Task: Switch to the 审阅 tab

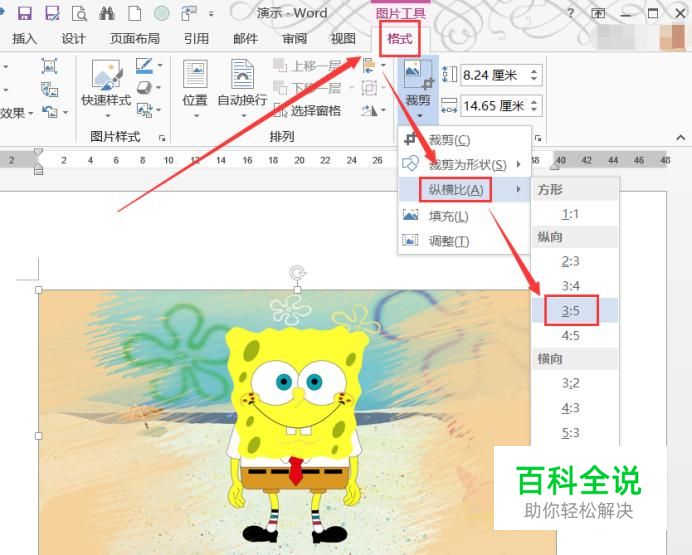Action: point(294,39)
